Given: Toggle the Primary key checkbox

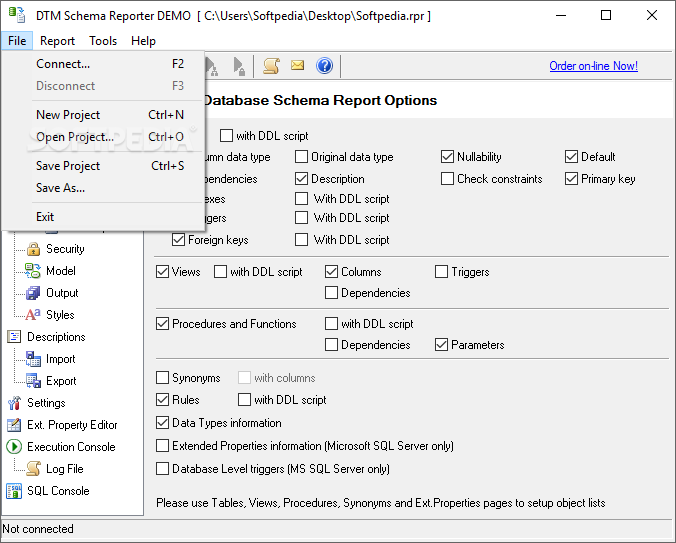Looking at the screenshot, I should (x=572, y=179).
